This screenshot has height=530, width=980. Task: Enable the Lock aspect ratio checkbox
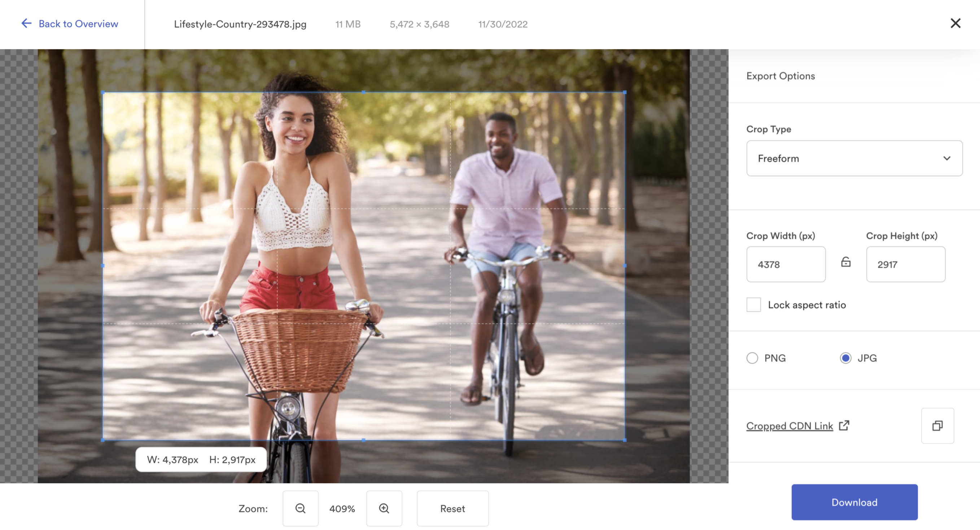[753, 304]
